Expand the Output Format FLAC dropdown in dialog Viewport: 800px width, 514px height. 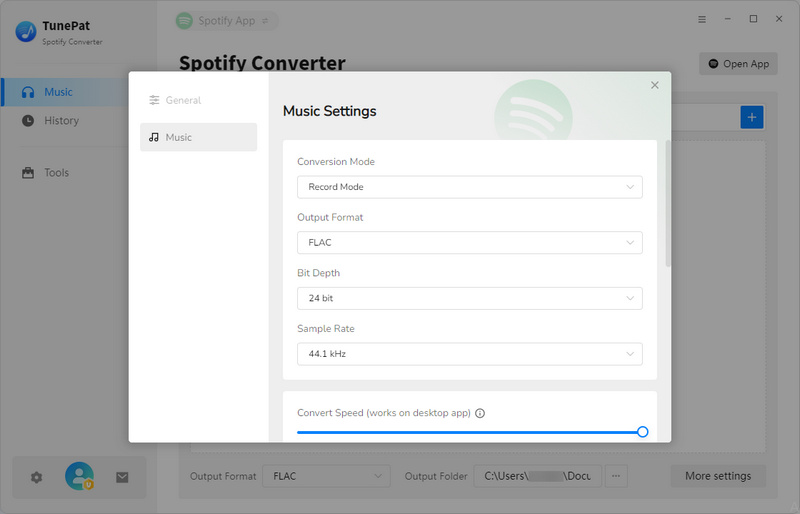(x=469, y=242)
